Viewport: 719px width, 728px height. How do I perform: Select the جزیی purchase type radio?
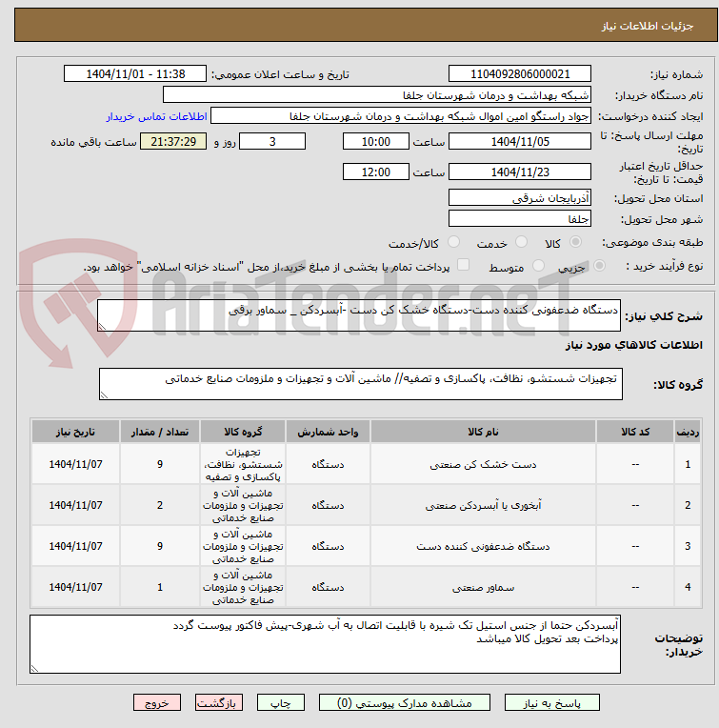[x=599, y=266]
